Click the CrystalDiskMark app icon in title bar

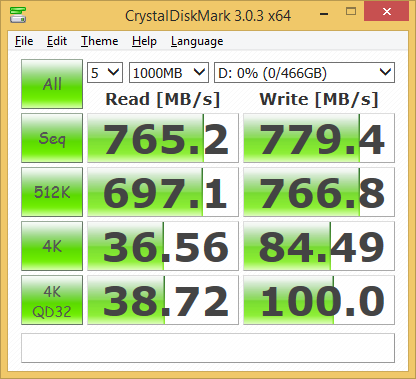coord(18,14)
